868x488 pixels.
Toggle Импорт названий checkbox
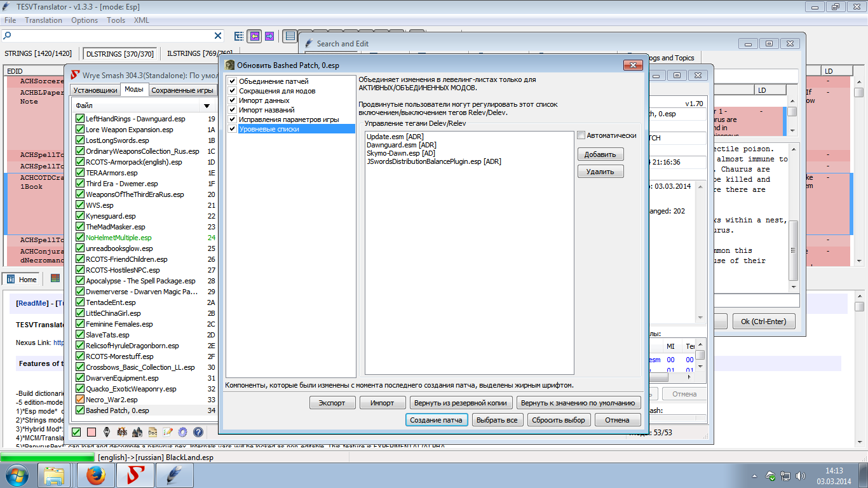pos(232,110)
